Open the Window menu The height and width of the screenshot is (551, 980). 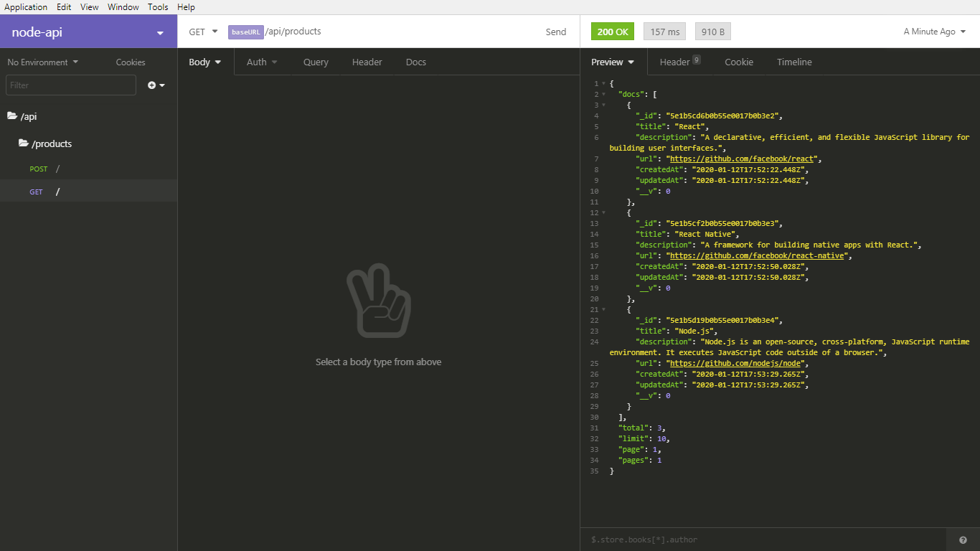click(123, 7)
